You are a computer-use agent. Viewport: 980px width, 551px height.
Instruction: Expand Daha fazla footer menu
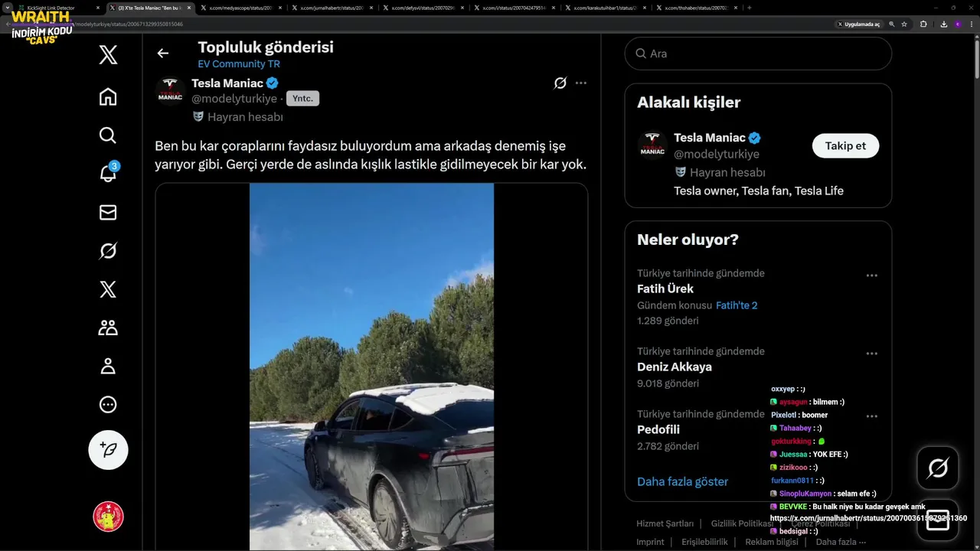(841, 542)
